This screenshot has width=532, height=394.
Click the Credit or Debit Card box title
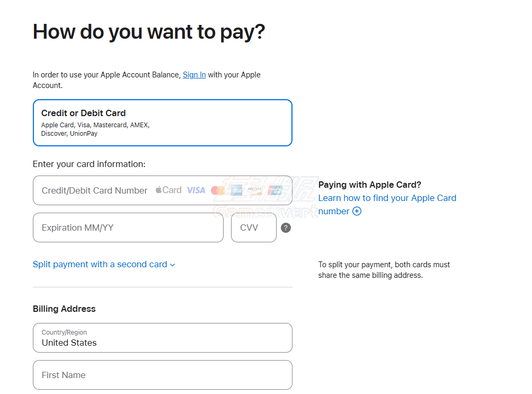[83, 112]
